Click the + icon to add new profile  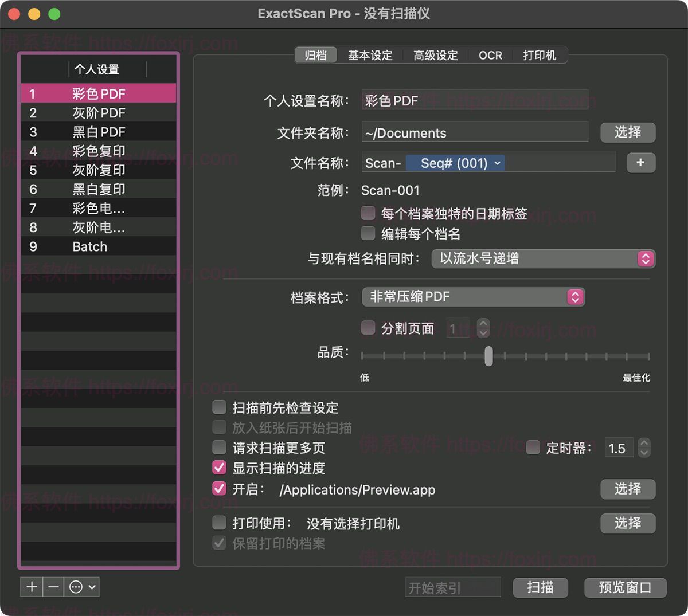click(x=32, y=587)
